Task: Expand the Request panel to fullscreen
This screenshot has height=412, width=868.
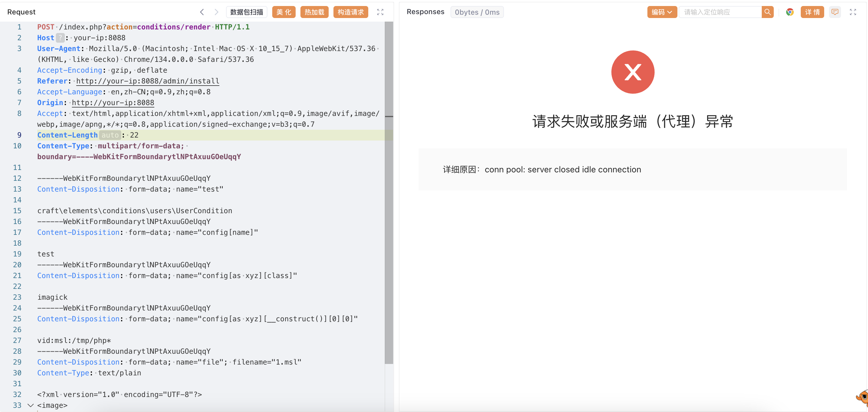Action: point(380,12)
